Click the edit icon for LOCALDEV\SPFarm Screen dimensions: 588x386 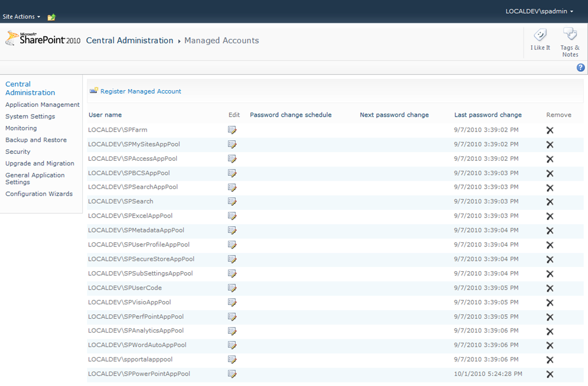[x=232, y=130]
